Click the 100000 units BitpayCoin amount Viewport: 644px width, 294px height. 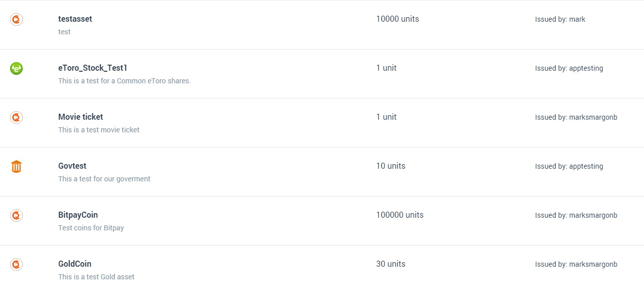tap(400, 215)
